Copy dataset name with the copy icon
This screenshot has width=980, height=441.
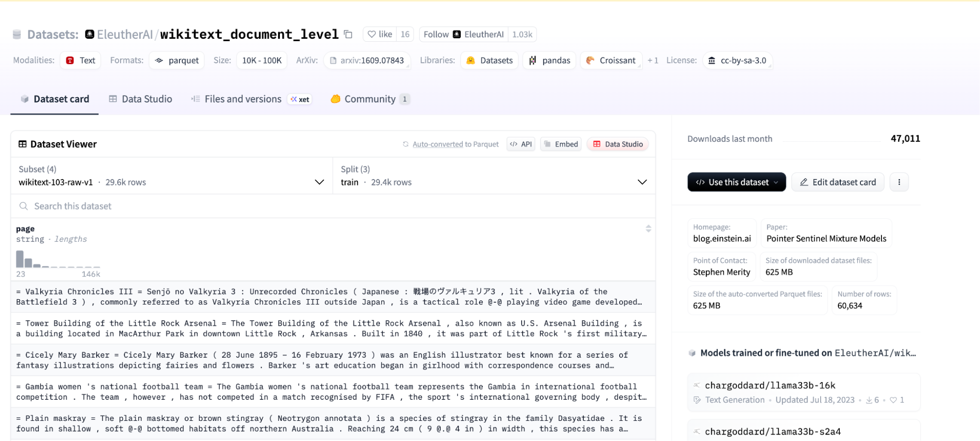(348, 34)
